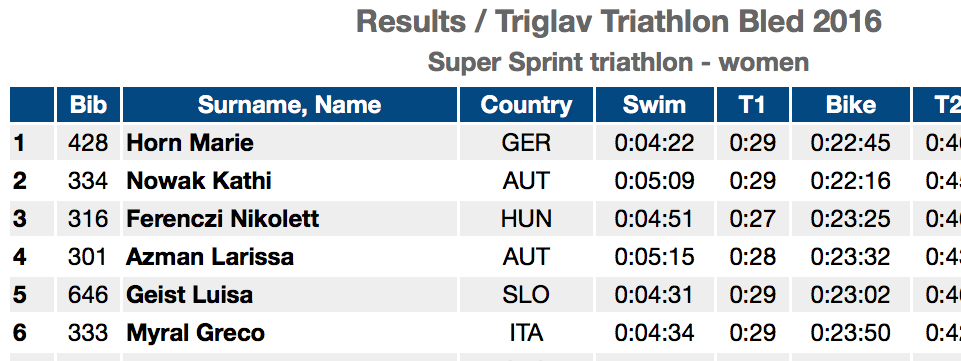Screen dimensions: 961x361
Task: Select the Super Sprint triathlon - women subtitle
Action: (618, 62)
